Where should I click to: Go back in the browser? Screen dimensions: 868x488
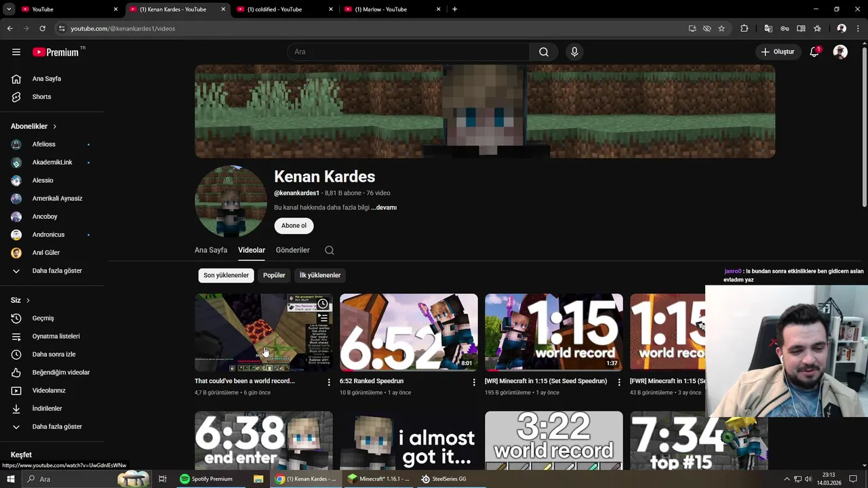[x=9, y=28]
